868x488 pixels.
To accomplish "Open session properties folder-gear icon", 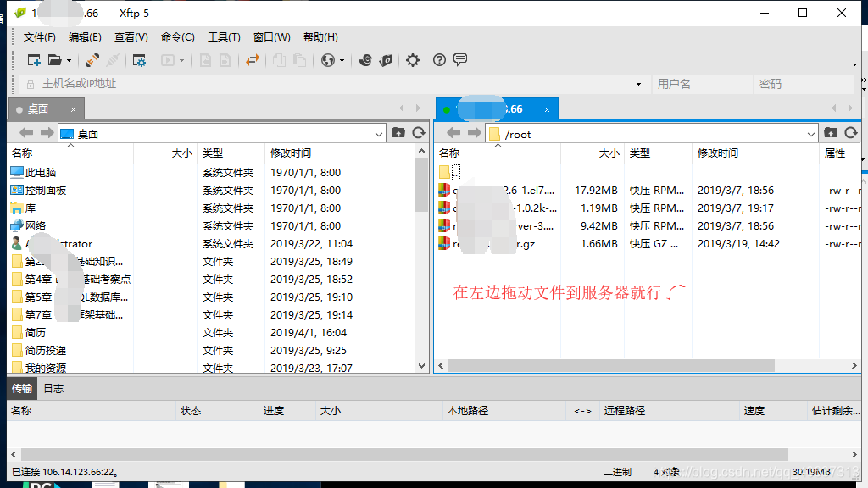I will pos(139,60).
